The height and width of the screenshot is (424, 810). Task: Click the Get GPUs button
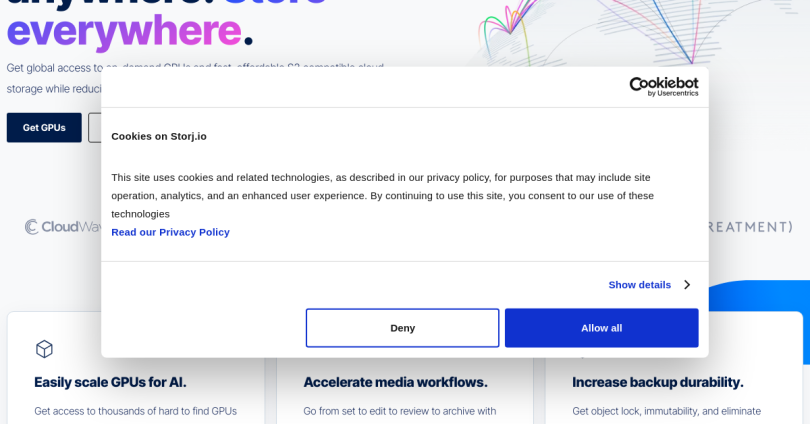pyautogui.click(x=44, y=128)
